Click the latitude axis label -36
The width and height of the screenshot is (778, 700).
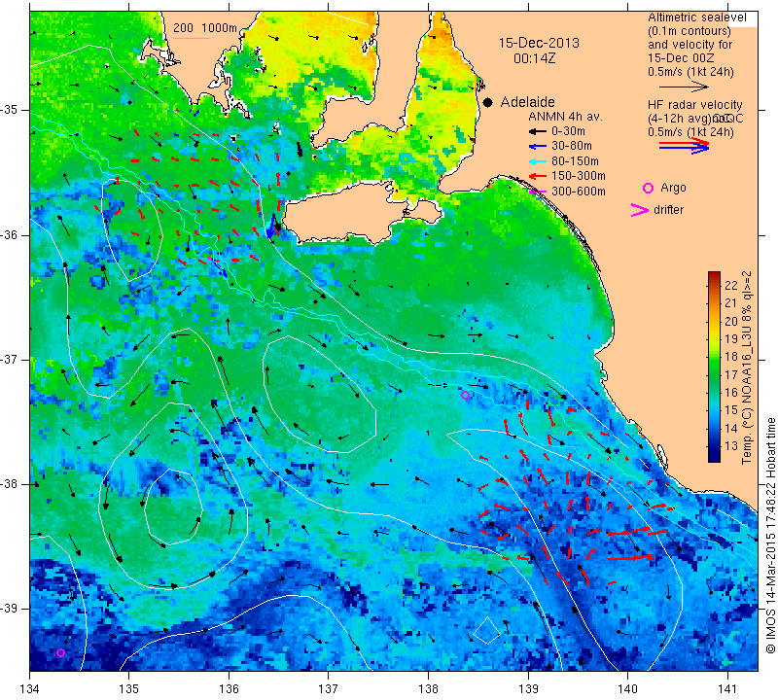point(10,234)
